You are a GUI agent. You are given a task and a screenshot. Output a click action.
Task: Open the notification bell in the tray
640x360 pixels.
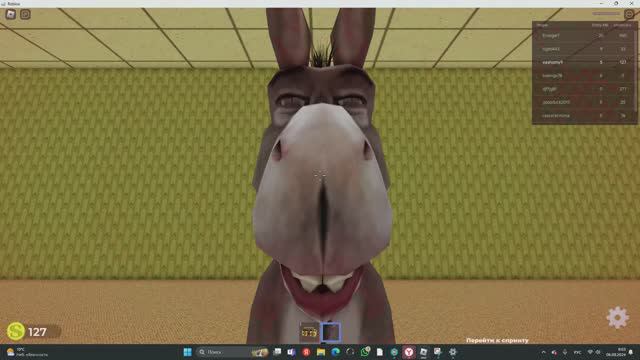click(x=631, y=352)
